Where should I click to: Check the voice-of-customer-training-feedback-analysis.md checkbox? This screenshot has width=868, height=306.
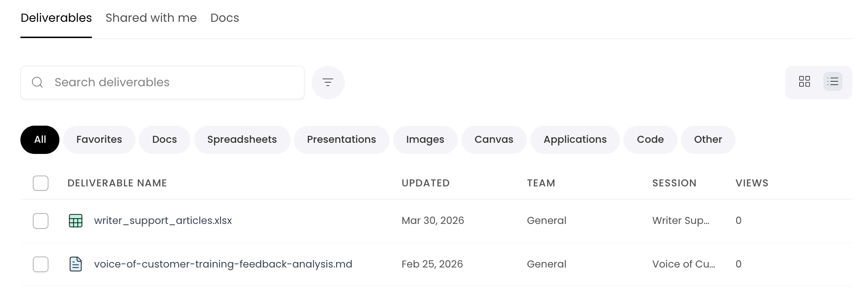click(x=41, y=264)
